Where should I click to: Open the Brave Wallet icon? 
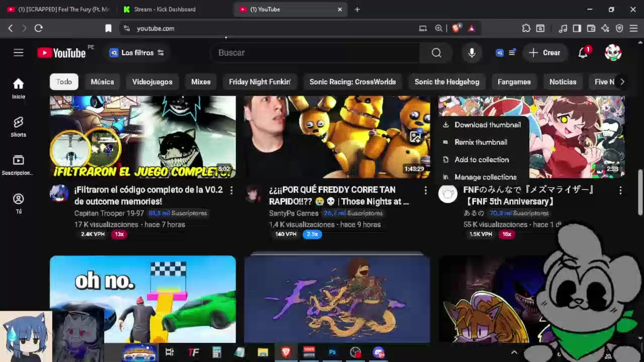coord(591,28)
